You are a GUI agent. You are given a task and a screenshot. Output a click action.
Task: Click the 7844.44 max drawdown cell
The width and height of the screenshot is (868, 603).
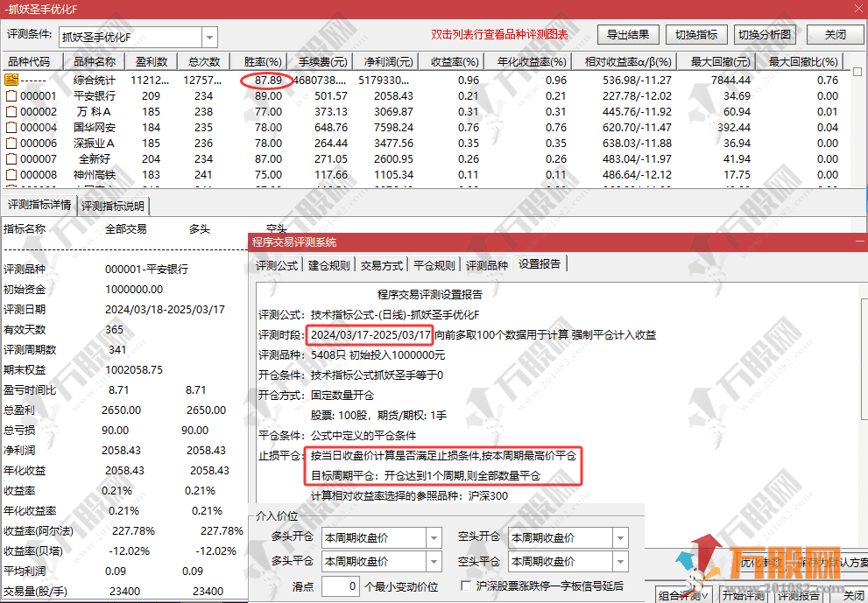coord(730,81)
